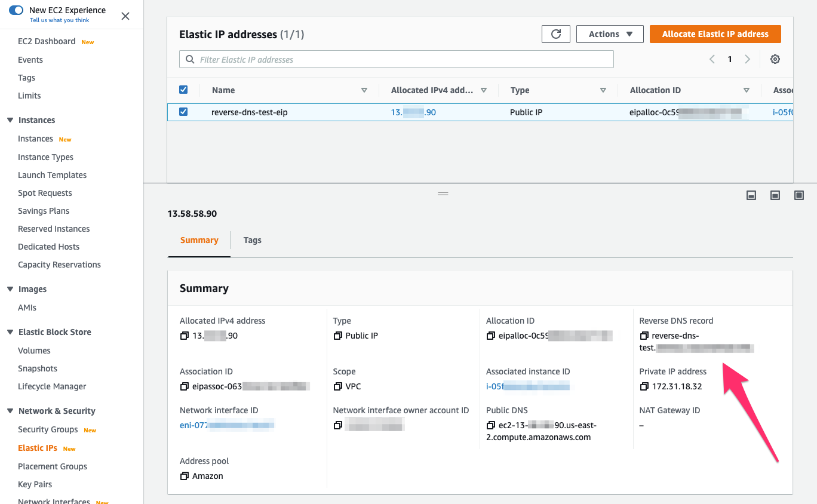Image resolution: width=817 pixels, height=504 pixels.
Task: Open Spot Requests in sidebar
Action: [45, 193]
